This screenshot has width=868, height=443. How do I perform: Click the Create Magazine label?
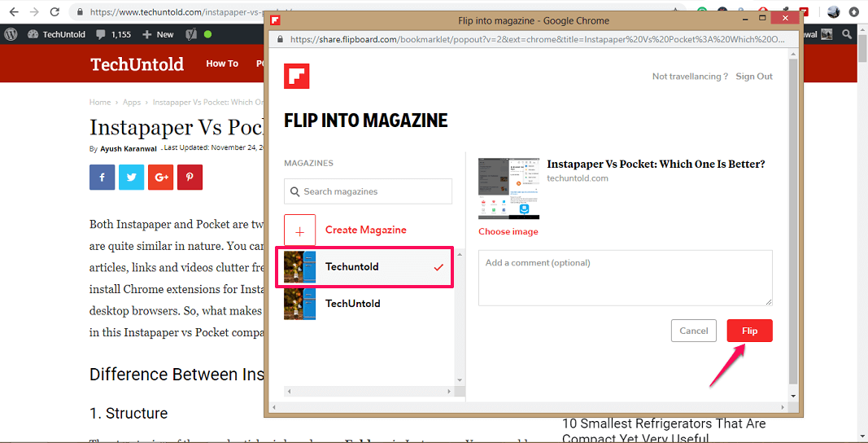366,230
